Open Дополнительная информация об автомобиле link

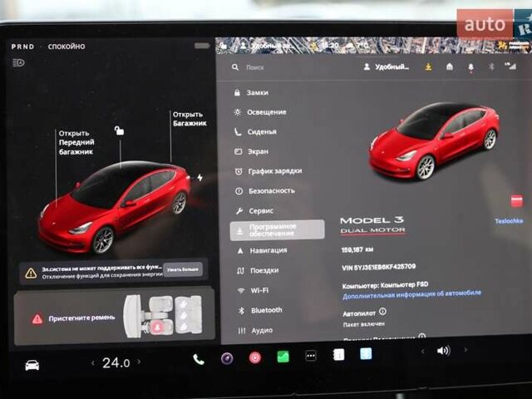(x=411, y=293)
